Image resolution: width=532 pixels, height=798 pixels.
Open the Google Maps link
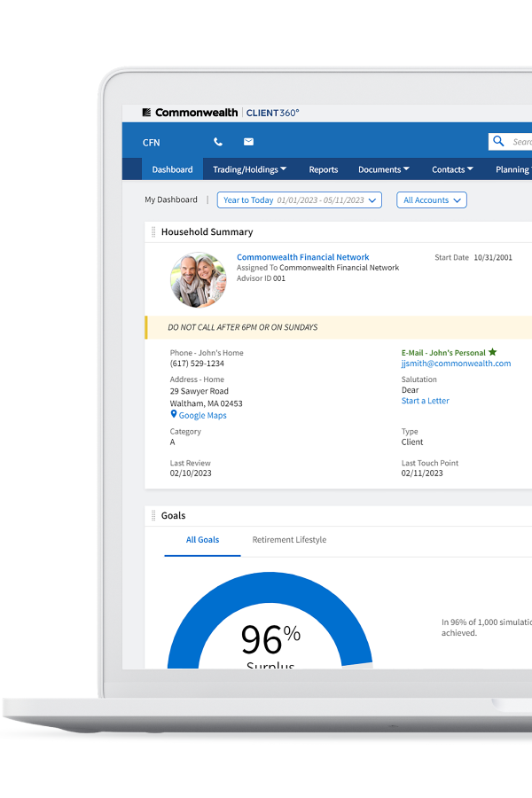[203, 415]
